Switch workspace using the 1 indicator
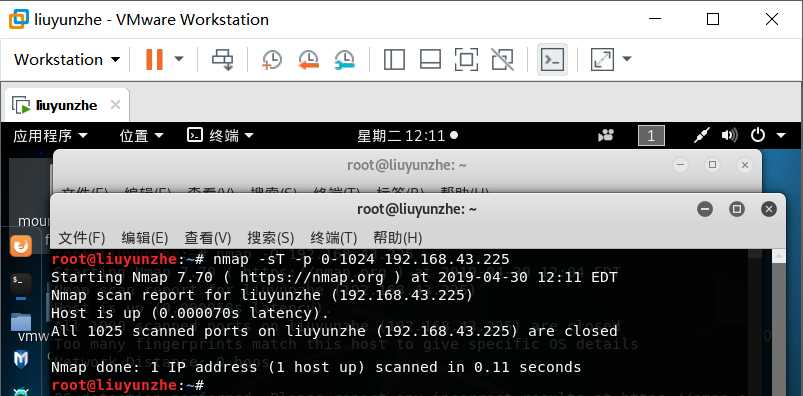Screen dimensions: 803x396 (x=651, y=136)
